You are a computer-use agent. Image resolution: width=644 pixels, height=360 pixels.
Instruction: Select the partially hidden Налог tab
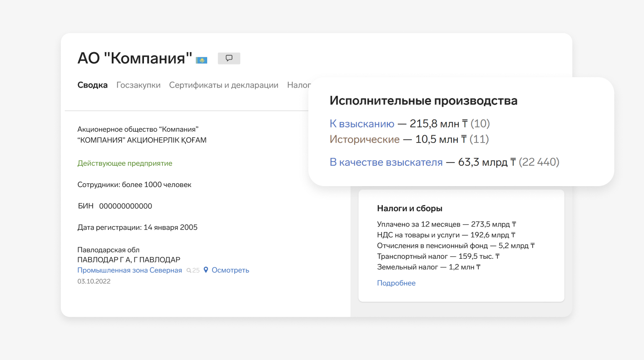298,85
